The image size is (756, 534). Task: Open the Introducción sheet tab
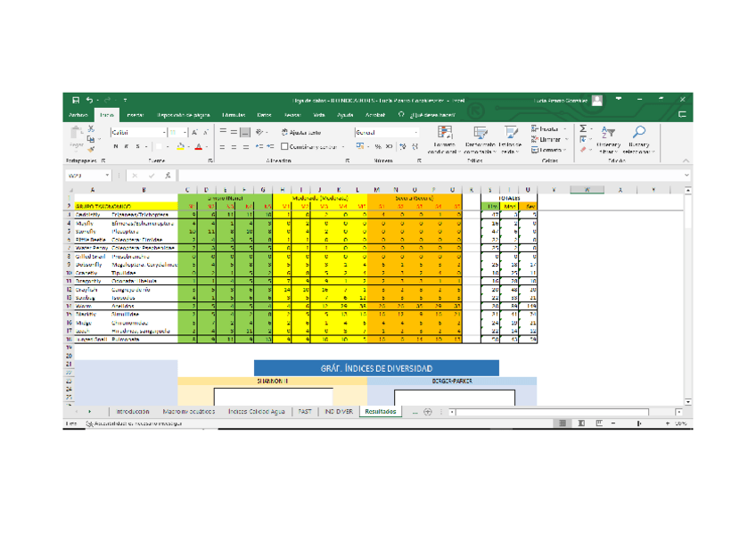pyautogui.click(x=133, y=412)
